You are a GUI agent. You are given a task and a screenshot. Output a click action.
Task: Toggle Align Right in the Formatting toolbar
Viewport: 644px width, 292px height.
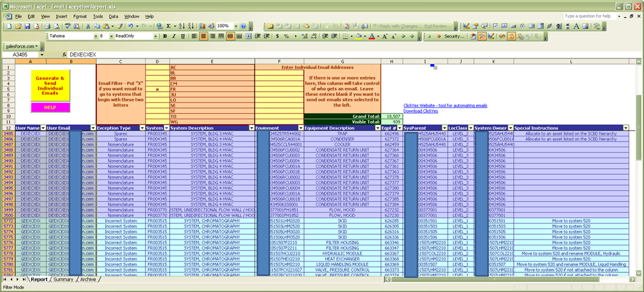coord(212,36)
